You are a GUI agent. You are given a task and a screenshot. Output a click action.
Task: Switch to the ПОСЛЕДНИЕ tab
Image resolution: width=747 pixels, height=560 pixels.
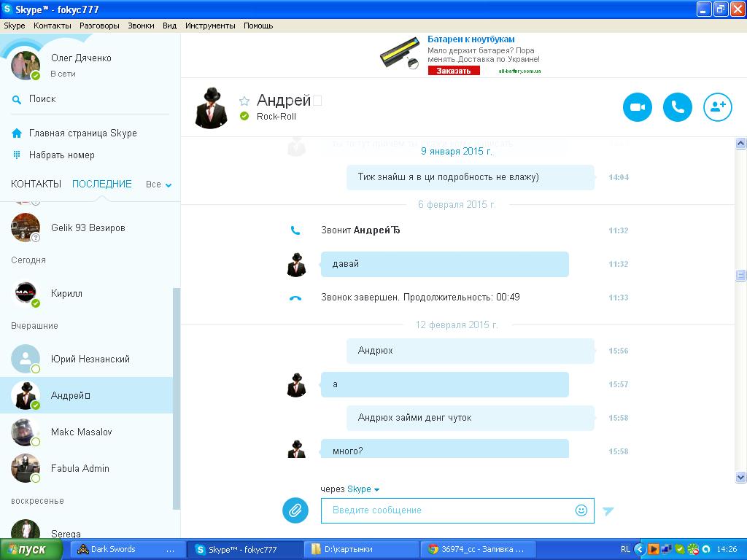102,184
